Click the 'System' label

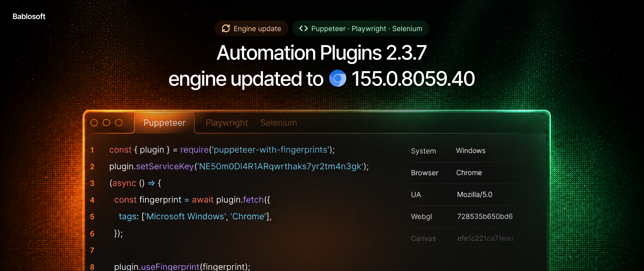click(x=423, y=151)
